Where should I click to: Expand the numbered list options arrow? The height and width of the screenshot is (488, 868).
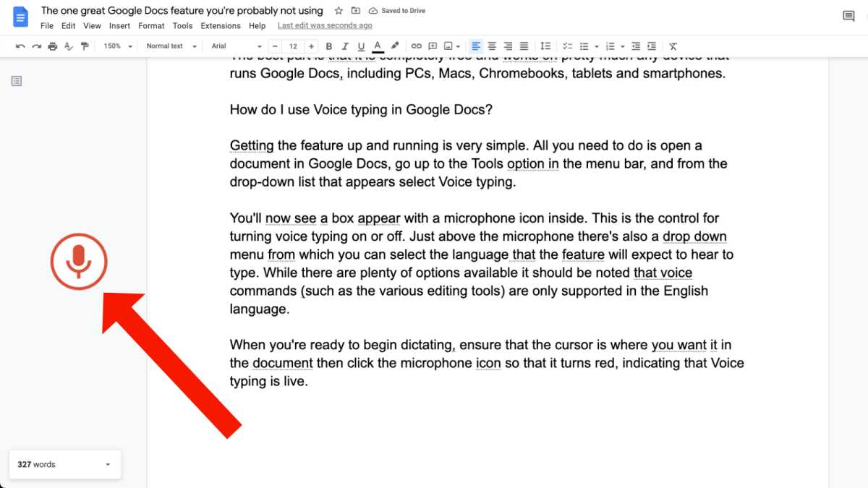pos(621,46)
